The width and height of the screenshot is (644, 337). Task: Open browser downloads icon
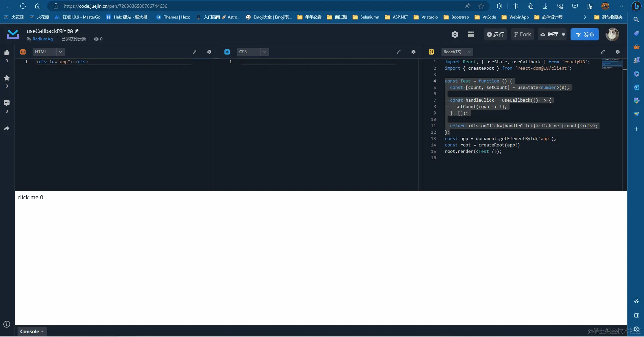point(545,6)
